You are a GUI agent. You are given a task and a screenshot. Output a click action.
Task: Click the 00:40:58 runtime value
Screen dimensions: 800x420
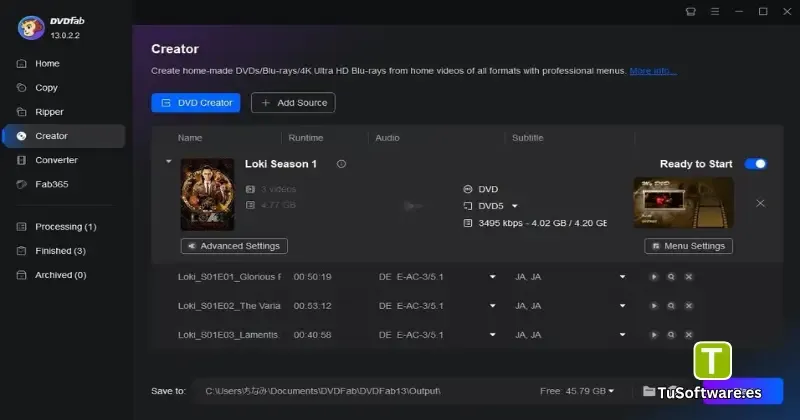312,335
